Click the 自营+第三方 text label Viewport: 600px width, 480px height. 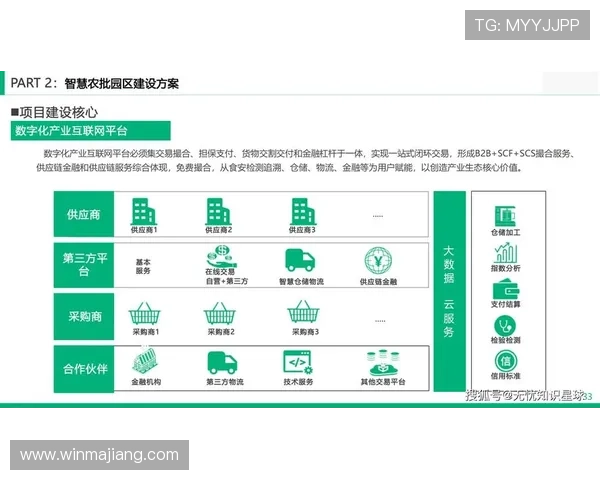(227, 281)
